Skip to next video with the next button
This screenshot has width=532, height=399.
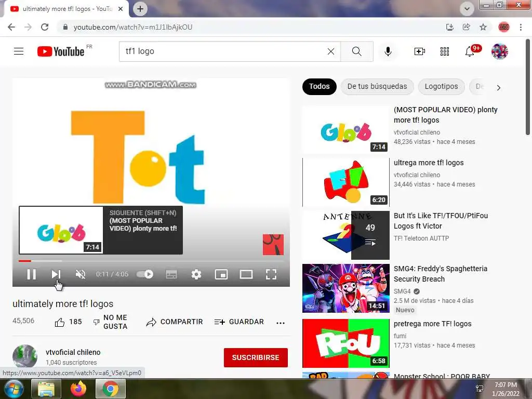click(56, 274)
